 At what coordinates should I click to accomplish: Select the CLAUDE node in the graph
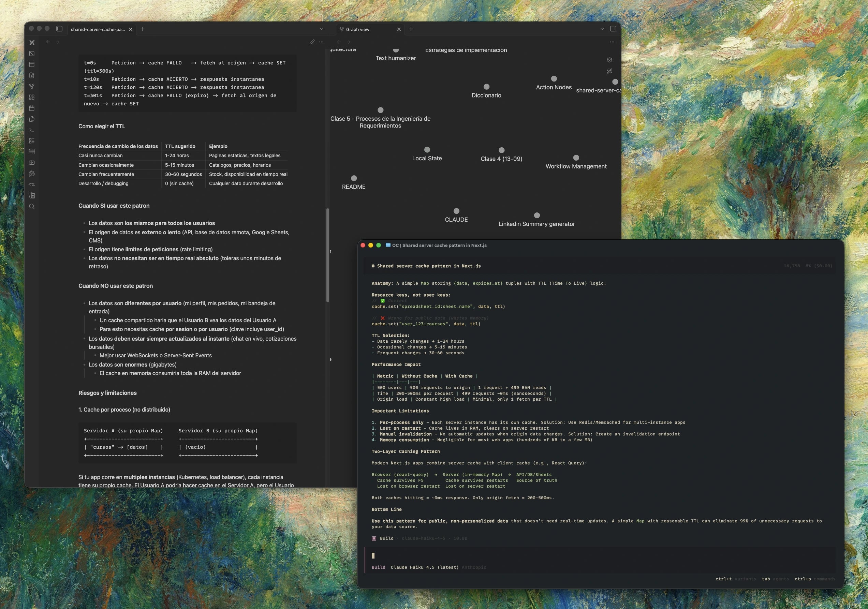(456, 211)
